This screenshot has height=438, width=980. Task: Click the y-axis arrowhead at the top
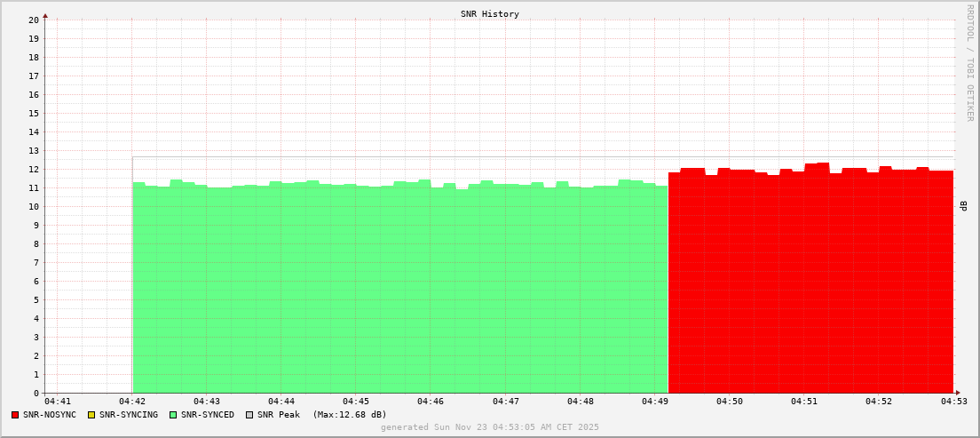point(45,15)
